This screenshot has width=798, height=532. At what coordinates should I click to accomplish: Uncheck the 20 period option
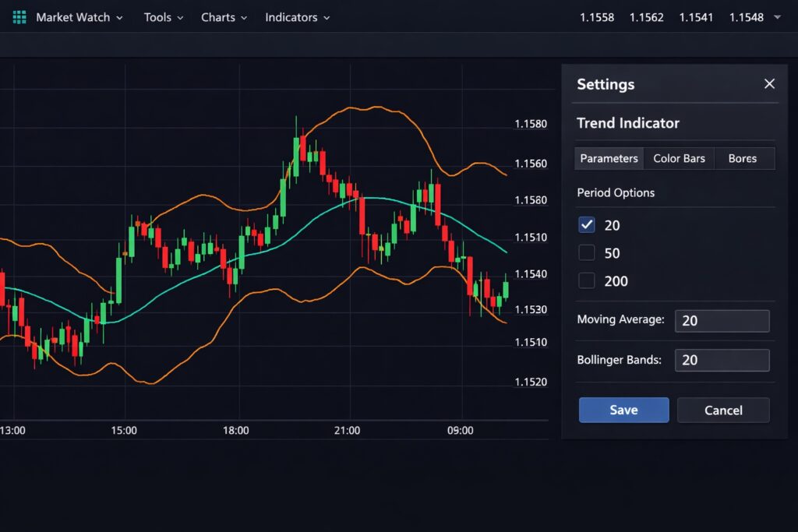pyautogui.click(x=586, y=224)
